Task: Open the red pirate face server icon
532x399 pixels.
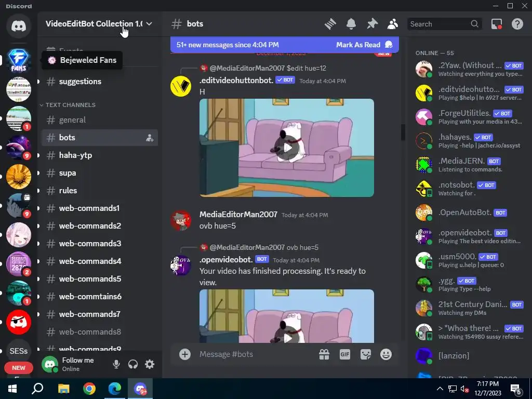Action: pyautogui.click(x=19, y=322)
